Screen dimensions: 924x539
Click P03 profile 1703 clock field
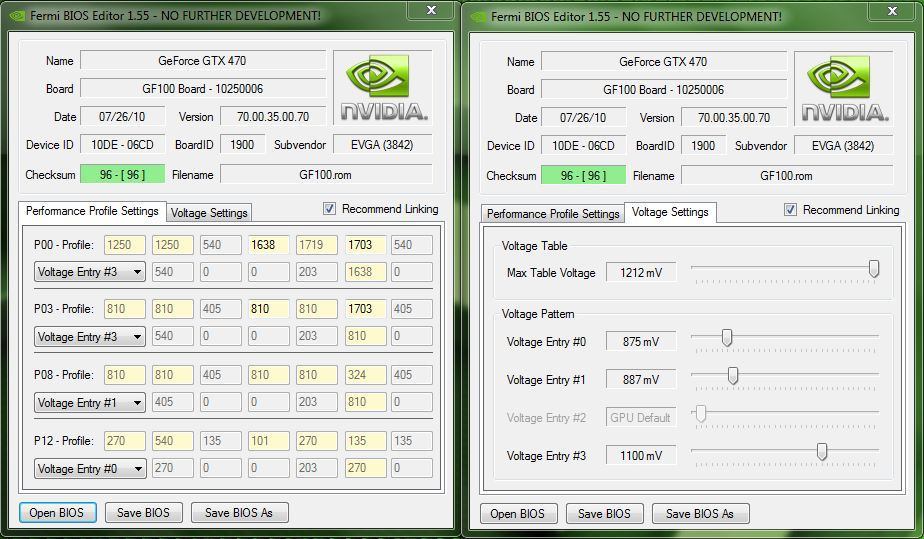coord(365,309)
